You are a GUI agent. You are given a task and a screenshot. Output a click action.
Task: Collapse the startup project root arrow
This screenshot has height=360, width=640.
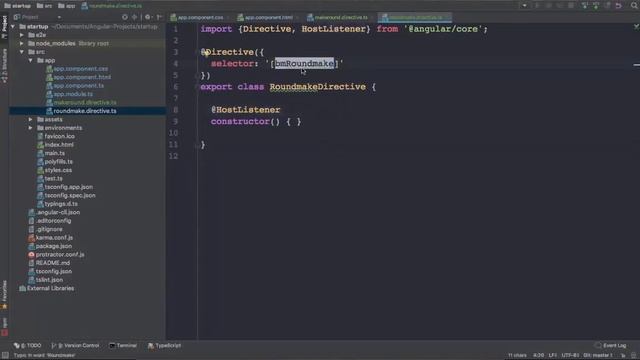pyautogui.click(x=13, y=27)
